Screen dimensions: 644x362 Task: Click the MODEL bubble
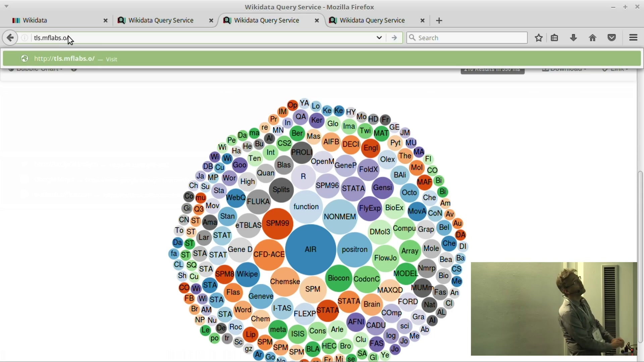click(406, 274)
